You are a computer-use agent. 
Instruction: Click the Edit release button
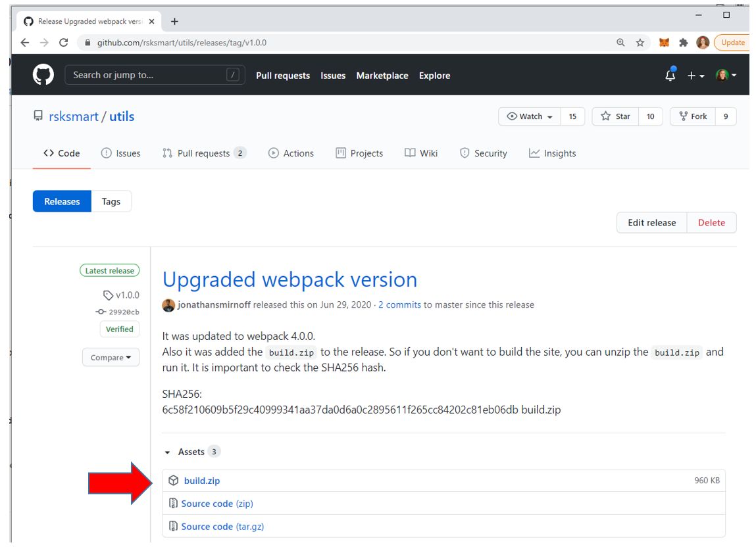651,223
